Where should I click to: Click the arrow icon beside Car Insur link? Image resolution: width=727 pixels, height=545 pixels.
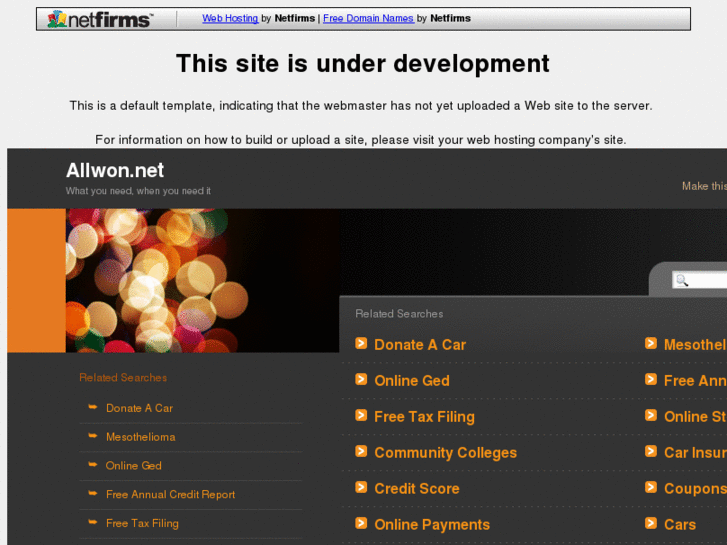pos(651,451)
